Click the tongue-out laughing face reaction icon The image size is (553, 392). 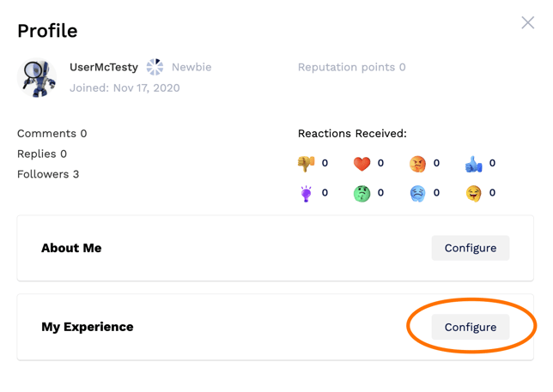[x=473, y=193]
